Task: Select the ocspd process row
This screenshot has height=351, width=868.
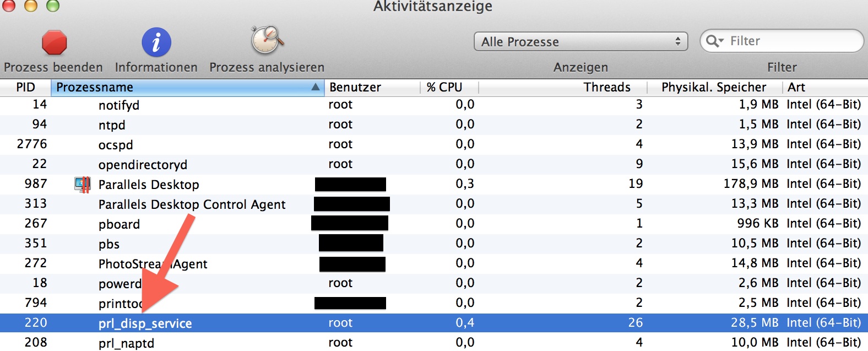Action: [x=434, y=144]
